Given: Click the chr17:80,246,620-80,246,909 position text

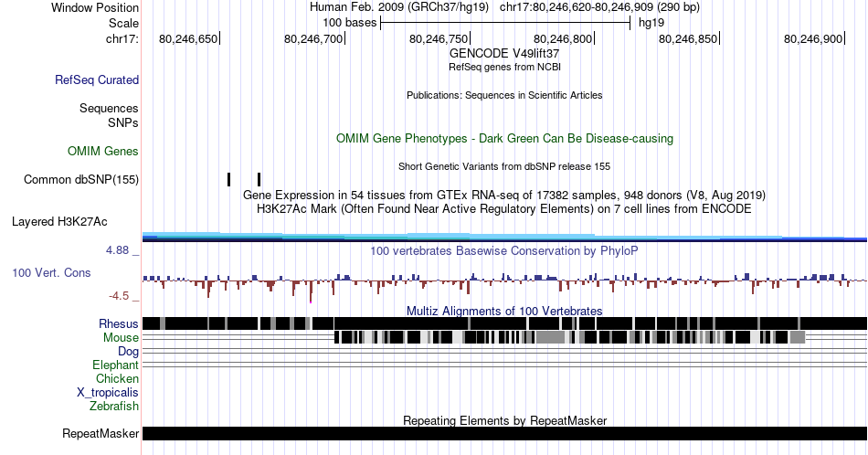Looking at the screenshot, I should click(x=599, y=7).
